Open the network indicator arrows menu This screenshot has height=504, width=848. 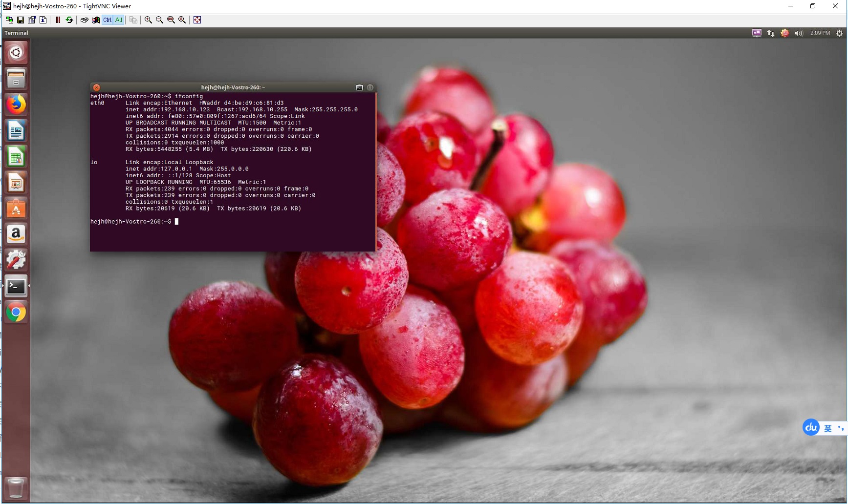(771, 33)
